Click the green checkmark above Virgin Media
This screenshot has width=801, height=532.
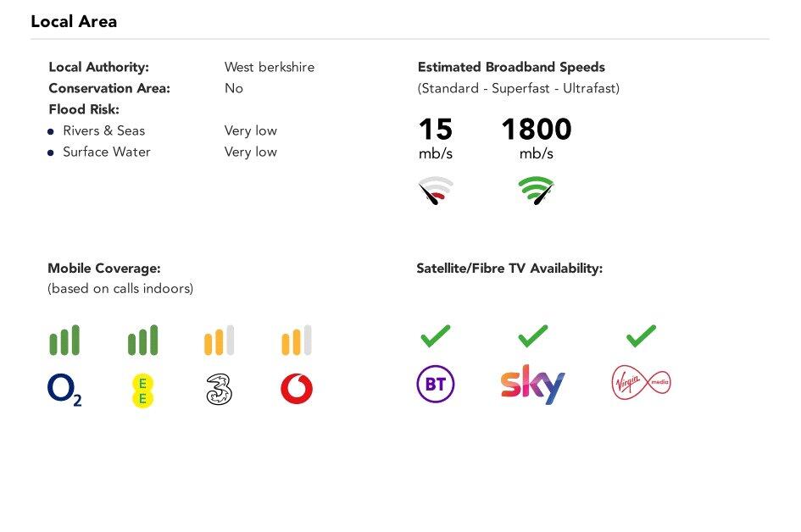coord(642,336)
